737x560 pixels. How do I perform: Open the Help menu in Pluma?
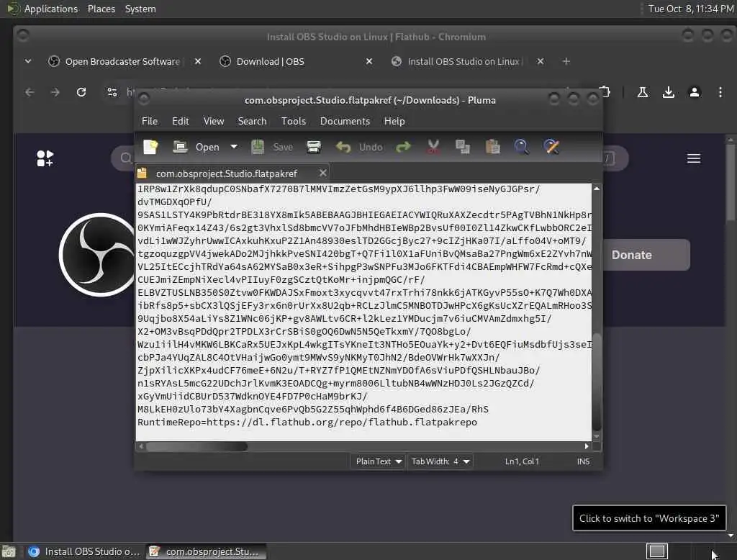pos(394,122)
